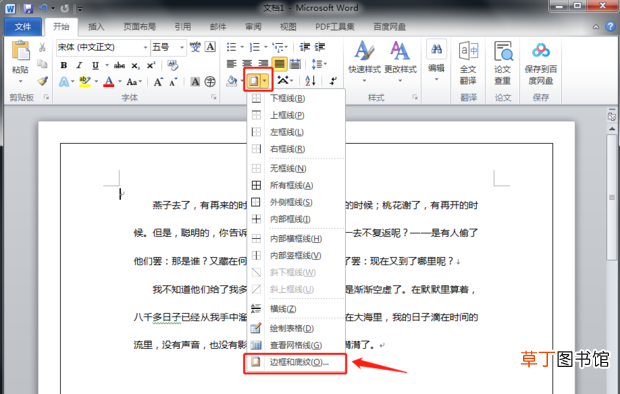Open Borders and Shading (O) dialog

pyautogui.click(x=296, y=362)
